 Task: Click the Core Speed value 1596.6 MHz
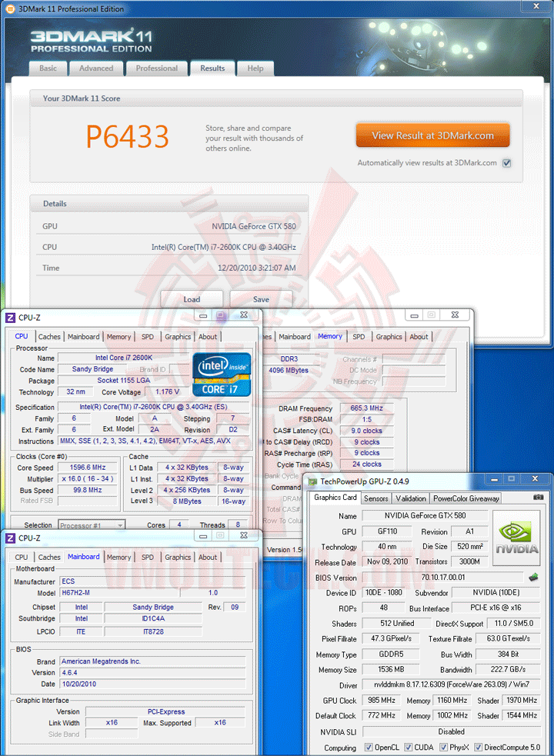[x=88, y=468]
